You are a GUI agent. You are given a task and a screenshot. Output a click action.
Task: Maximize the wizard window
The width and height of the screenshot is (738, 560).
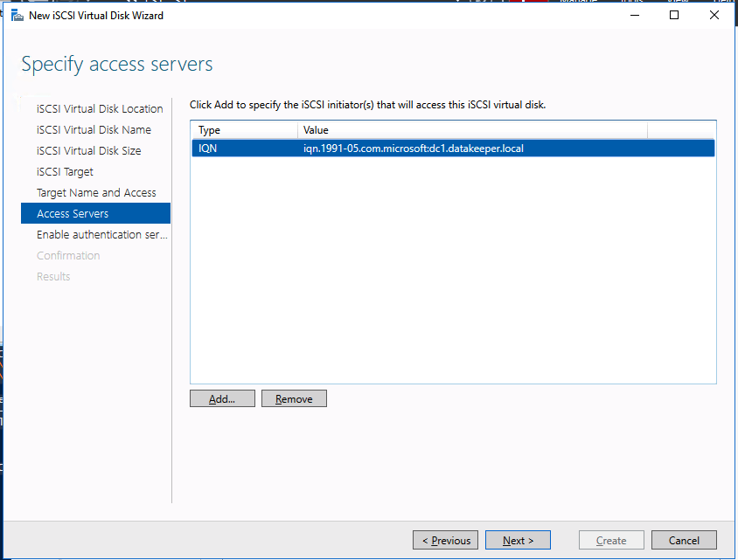[x=674, y=16]
